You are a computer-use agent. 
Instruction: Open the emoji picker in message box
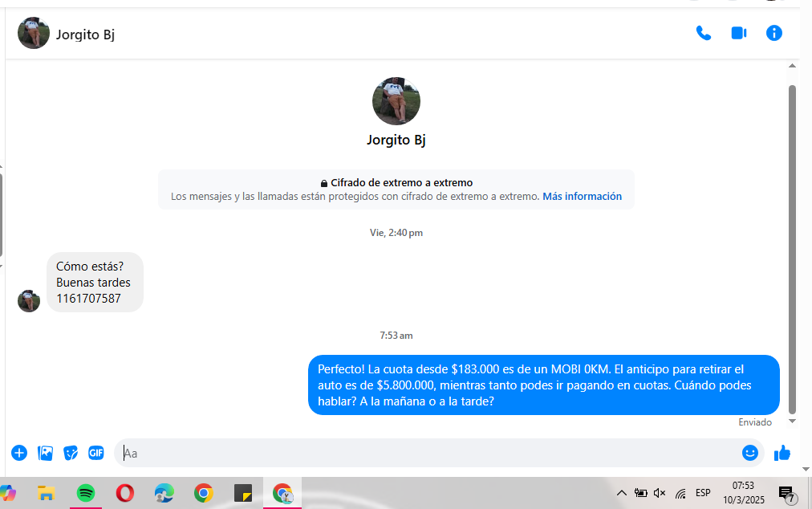[x=749, y=453]
